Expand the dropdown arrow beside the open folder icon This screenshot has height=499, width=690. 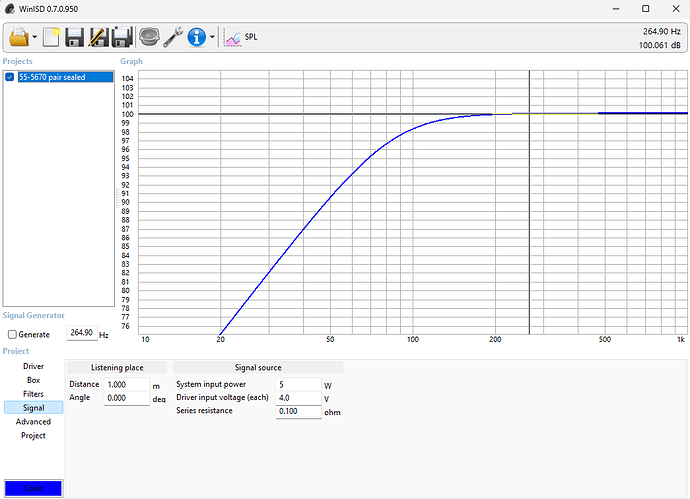pyautogui.click(x=35, y=38)
